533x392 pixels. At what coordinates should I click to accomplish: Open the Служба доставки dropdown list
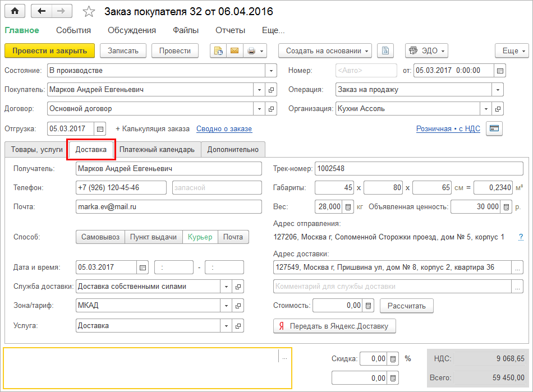coord(226,287)
